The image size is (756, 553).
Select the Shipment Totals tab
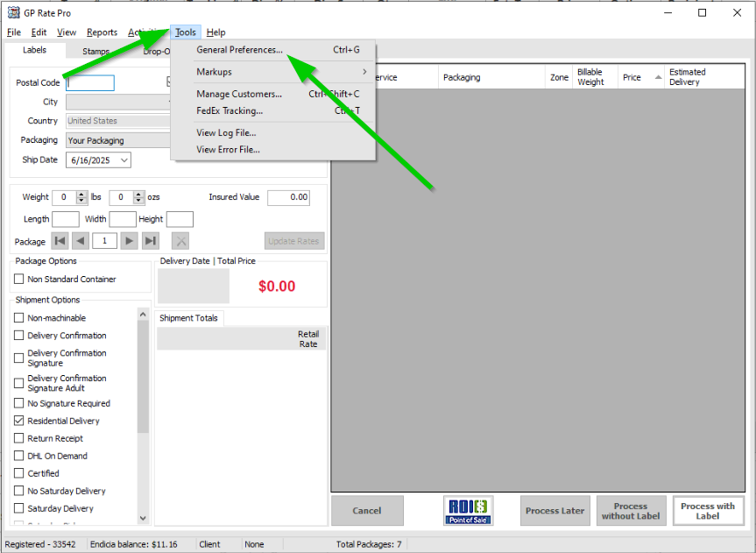(x=188, y=318)
